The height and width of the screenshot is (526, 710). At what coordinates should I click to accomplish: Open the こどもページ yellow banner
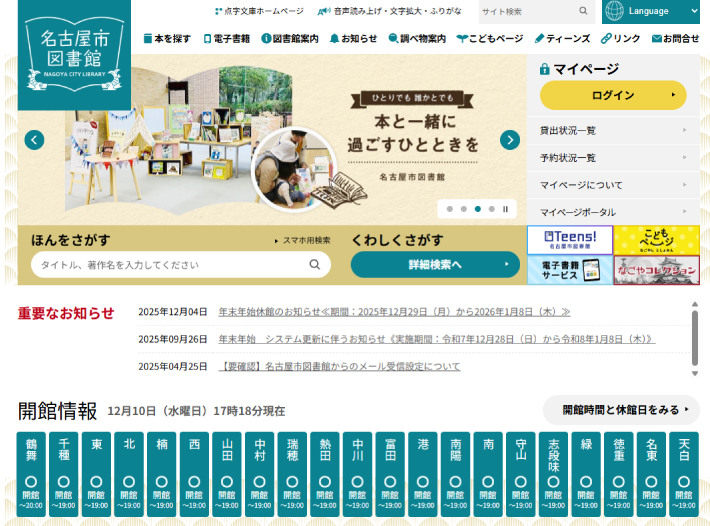(655, 240)
